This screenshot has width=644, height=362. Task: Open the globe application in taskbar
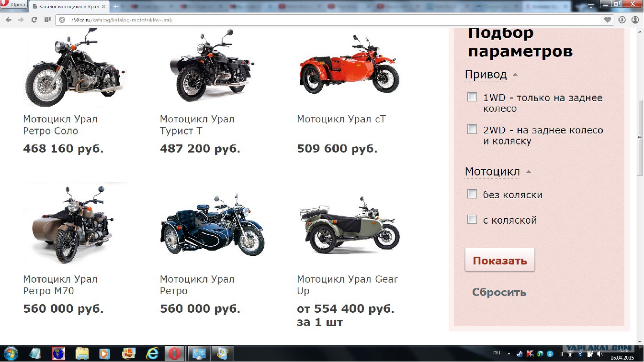point(58,354)
